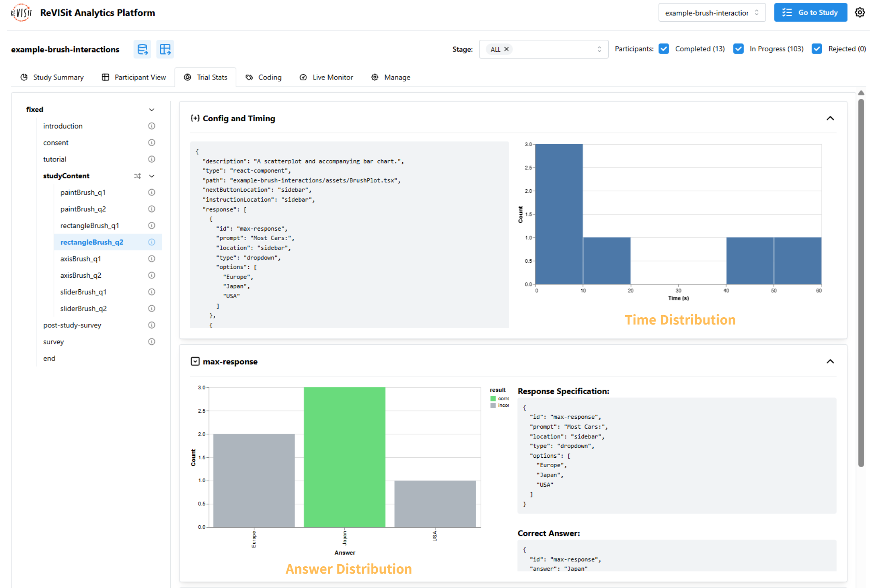This screenshot has height=588, width=878.
Task: Click the settings gear icon
Action: click(860, 13)
